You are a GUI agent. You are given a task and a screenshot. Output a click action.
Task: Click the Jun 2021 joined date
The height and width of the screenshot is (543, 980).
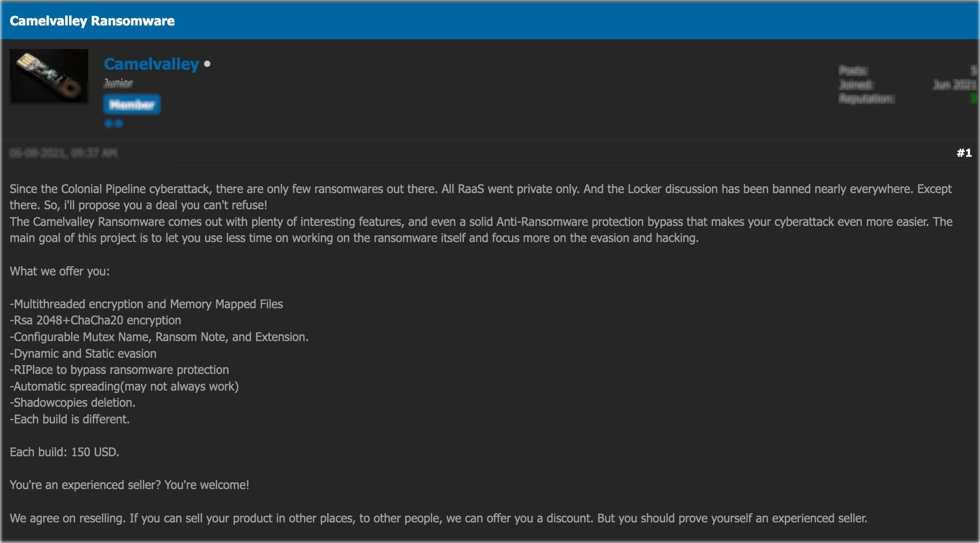[x=954, y=85]
